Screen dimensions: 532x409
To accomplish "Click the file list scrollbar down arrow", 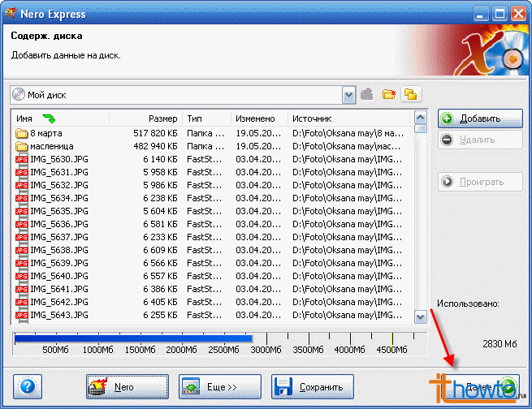I will (x=421, y=317).
